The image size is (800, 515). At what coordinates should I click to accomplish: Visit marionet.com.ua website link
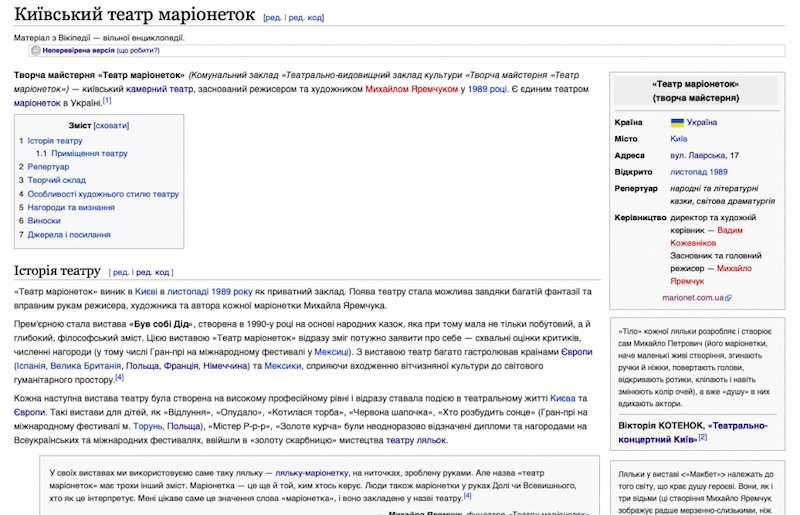(693, 298)
